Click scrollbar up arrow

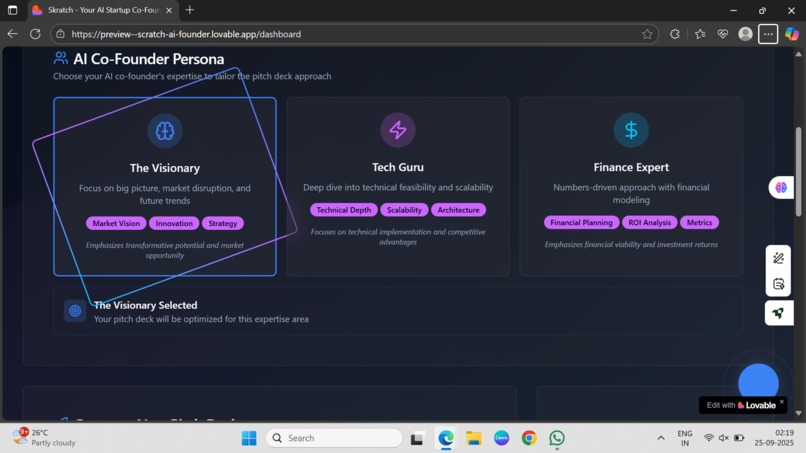(798, 53)
